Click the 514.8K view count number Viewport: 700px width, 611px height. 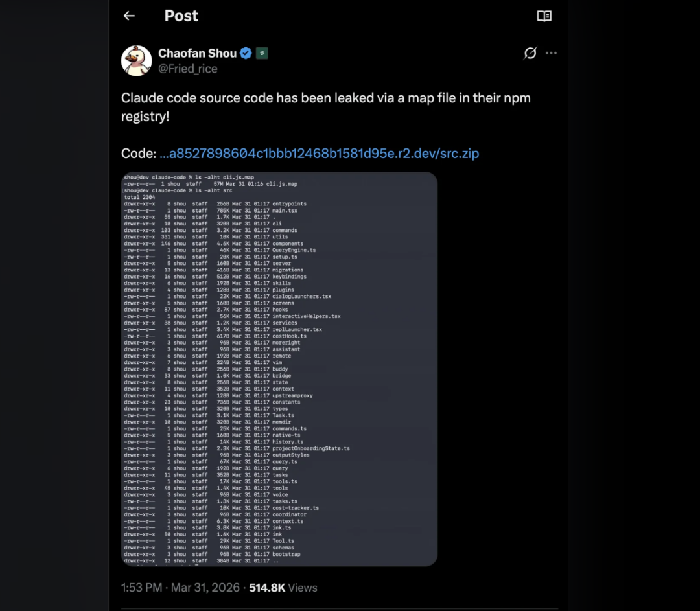[x=267, y=588]
